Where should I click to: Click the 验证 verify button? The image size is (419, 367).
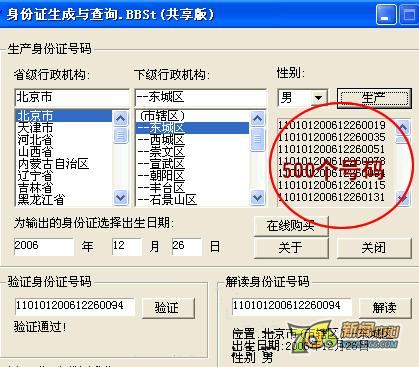(x=168, y=307)
